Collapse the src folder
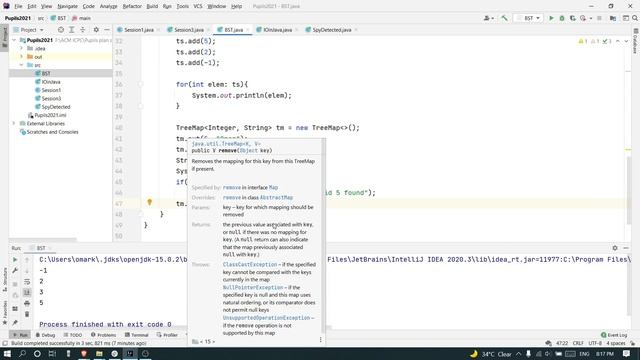 22,65
